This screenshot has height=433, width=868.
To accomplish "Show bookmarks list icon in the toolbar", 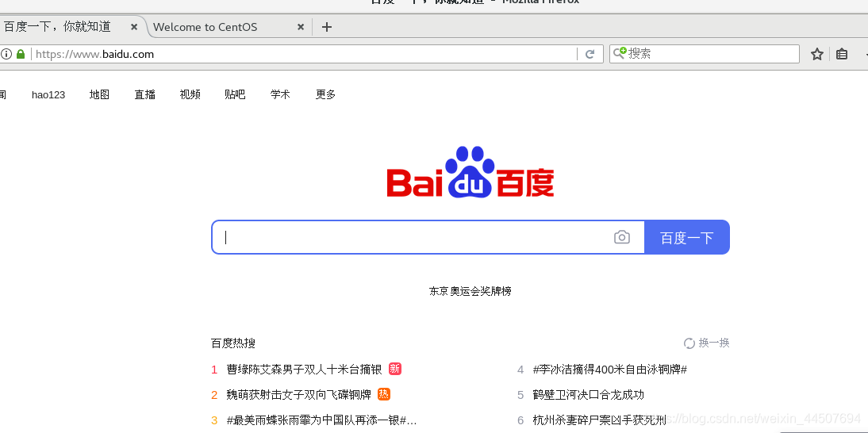I will [842, 54].
